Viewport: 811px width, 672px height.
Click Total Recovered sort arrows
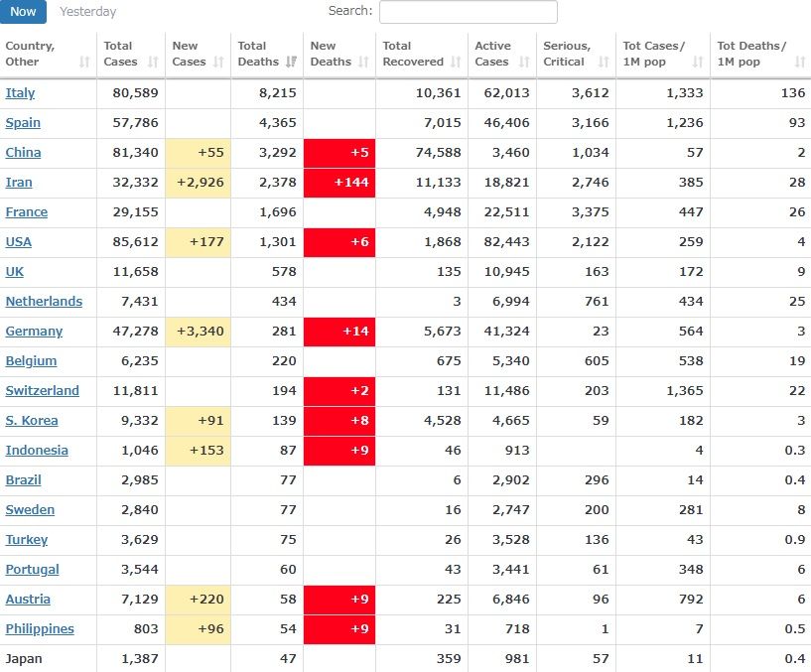(x=456, y=62)
